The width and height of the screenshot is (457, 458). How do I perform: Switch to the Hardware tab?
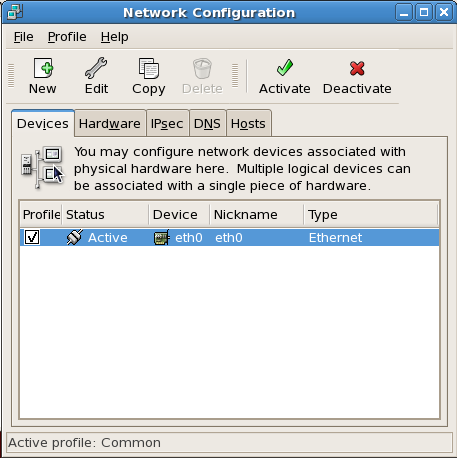point(110,124)
